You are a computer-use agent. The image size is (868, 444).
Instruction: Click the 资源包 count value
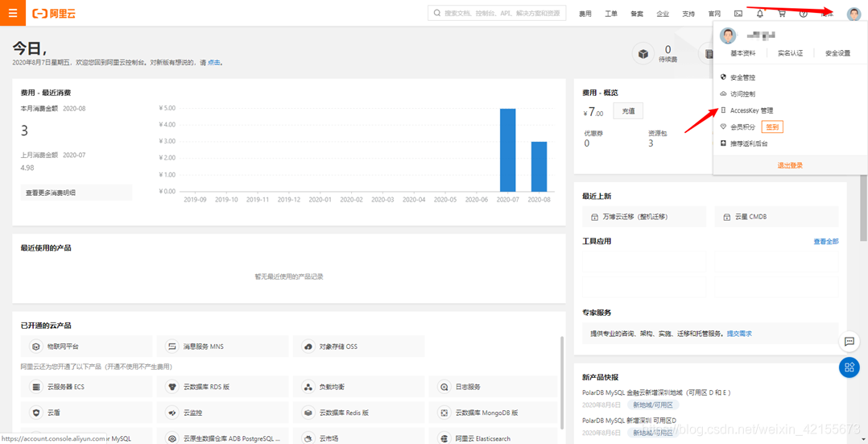point(651,143)
